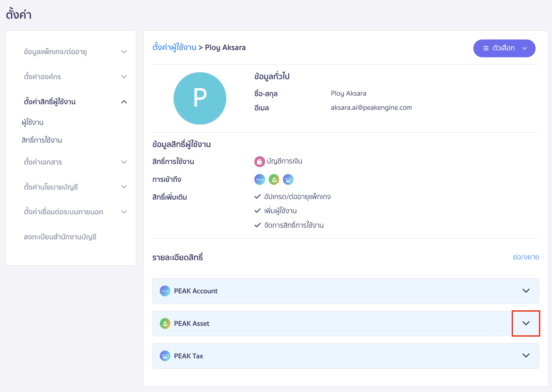Click the PEAK Tax logo in details list
Image resolution: width=552 pixels, height=392 pixels.
[x=165, y=356]
